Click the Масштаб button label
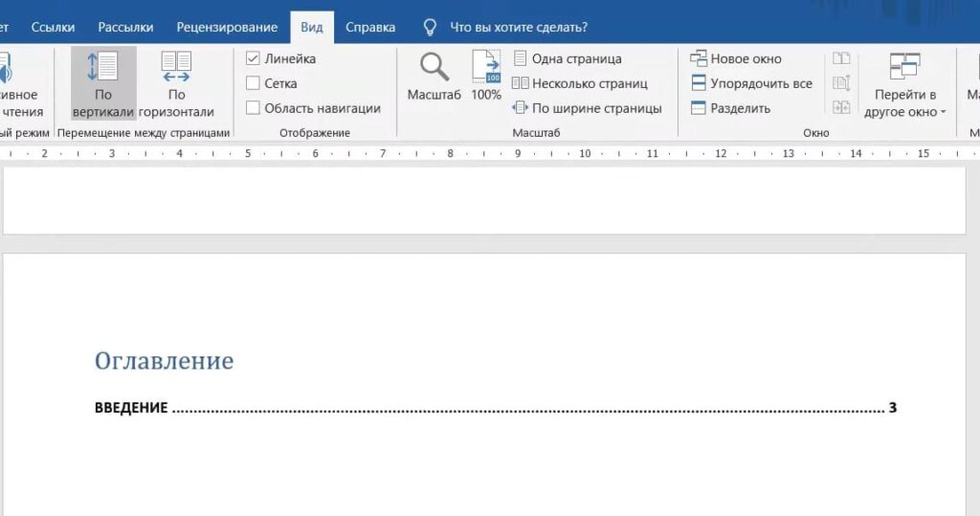The image size is (980, 516). (434, 95)
